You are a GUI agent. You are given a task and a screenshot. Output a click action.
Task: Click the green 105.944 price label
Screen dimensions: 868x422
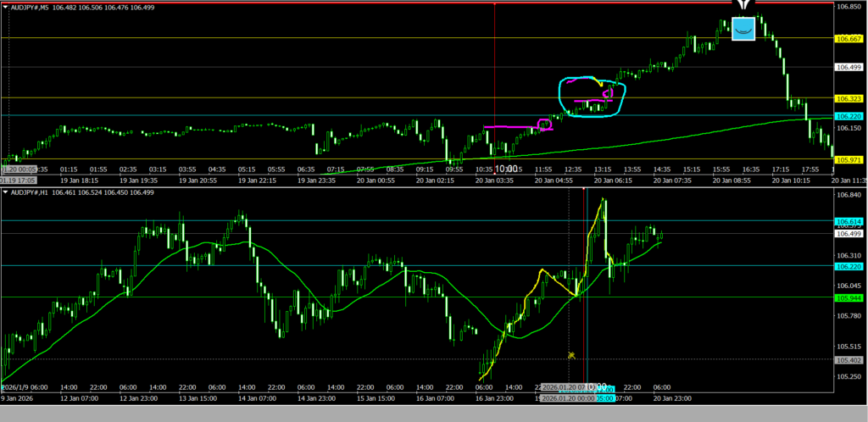point(849,297)
